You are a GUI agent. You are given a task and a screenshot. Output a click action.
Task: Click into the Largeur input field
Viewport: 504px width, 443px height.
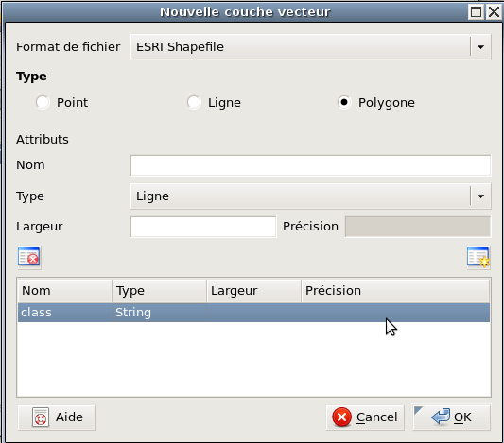pos(203,227)
